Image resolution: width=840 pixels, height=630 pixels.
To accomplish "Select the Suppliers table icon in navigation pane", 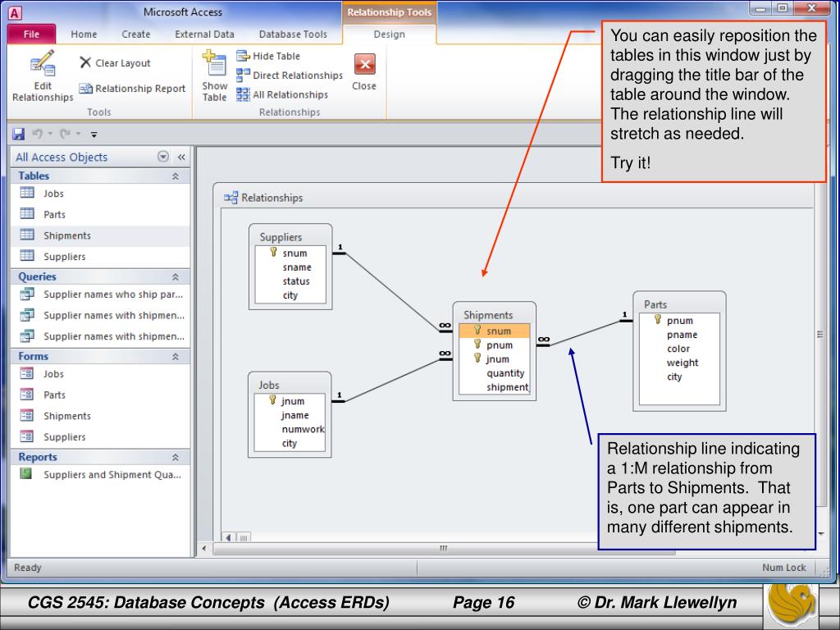I will click(27, 256).
